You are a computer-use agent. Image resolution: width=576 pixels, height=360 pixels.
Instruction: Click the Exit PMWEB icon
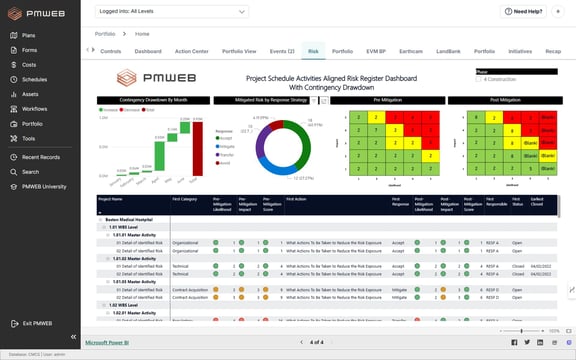14,324
